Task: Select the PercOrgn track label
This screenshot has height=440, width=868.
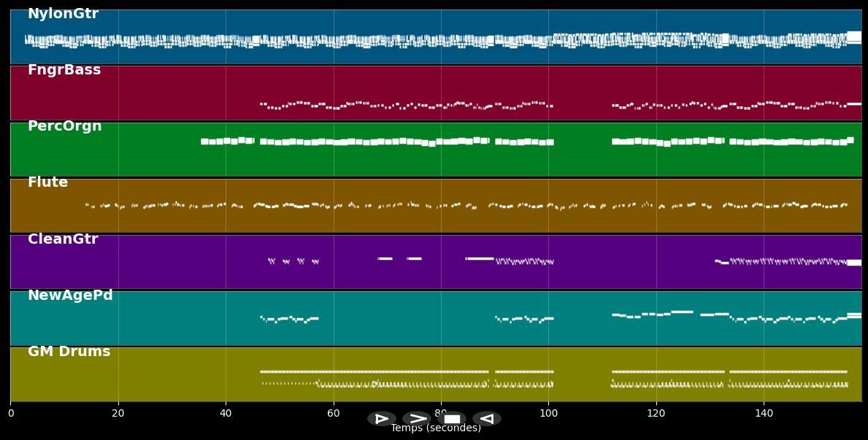Action: (65, 126)
